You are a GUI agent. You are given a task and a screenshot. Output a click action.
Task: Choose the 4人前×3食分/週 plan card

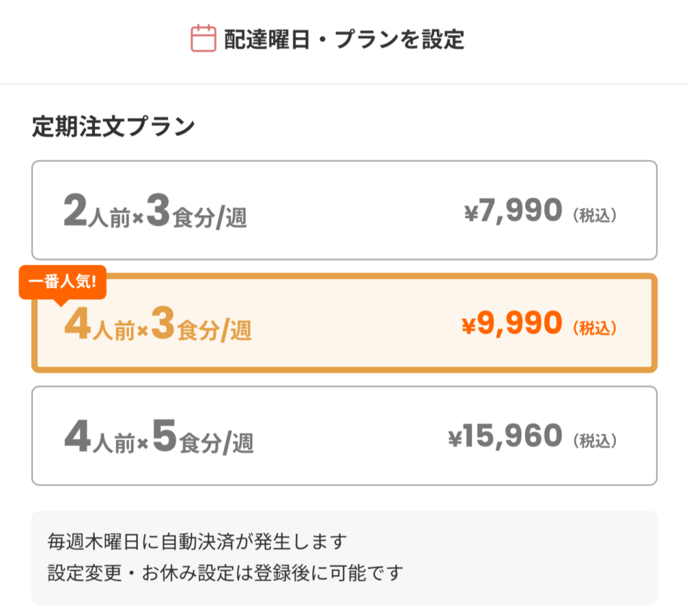[344, 324]
